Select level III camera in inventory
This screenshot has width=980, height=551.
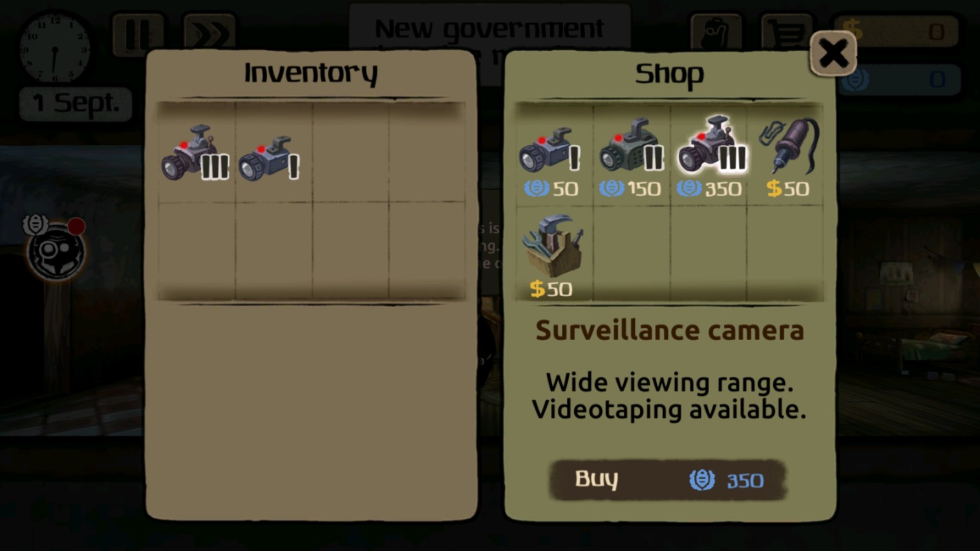[x=195, y=154]
